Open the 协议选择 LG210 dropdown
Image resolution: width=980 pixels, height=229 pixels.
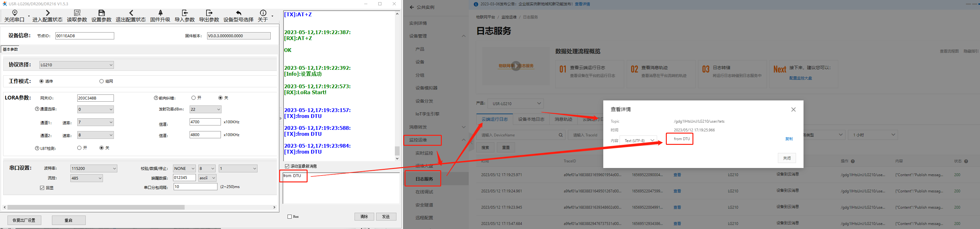(x=76, y=65)
